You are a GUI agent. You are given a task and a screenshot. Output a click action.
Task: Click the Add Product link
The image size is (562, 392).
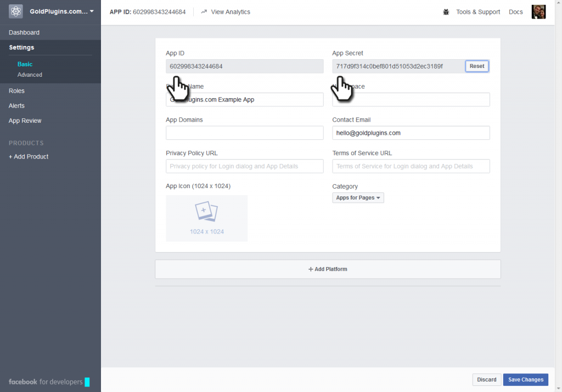(29, 157)
